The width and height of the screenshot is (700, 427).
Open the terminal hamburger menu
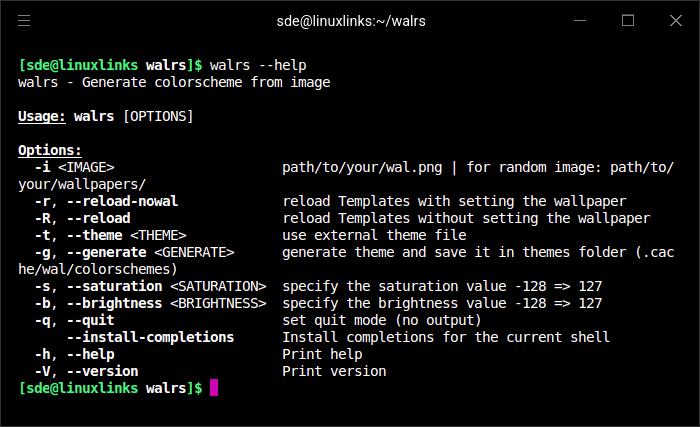(24, 21)
